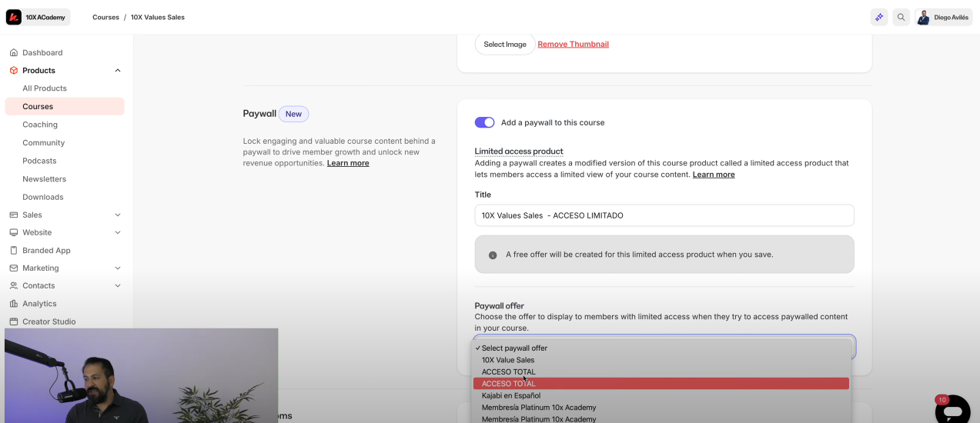The height and width of the screenshot is (423, 980).
Task: Select the highlighted ACCESO TOTAL option
Action: [x=661, y=383]
